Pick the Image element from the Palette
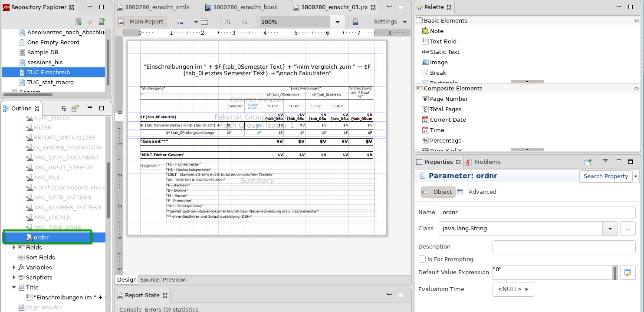The image size is (644, 312). coord(438,62)
